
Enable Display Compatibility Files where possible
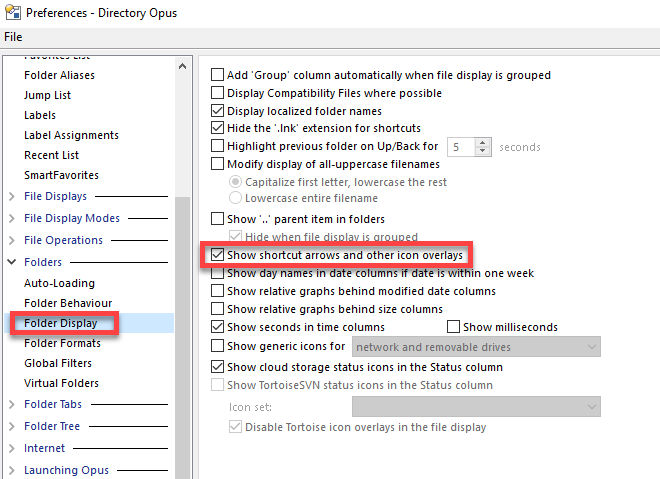(x=217, y=93)
